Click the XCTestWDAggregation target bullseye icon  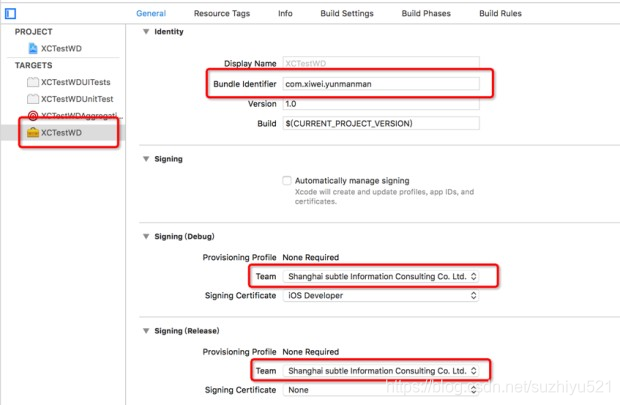[x=33, y=115]
